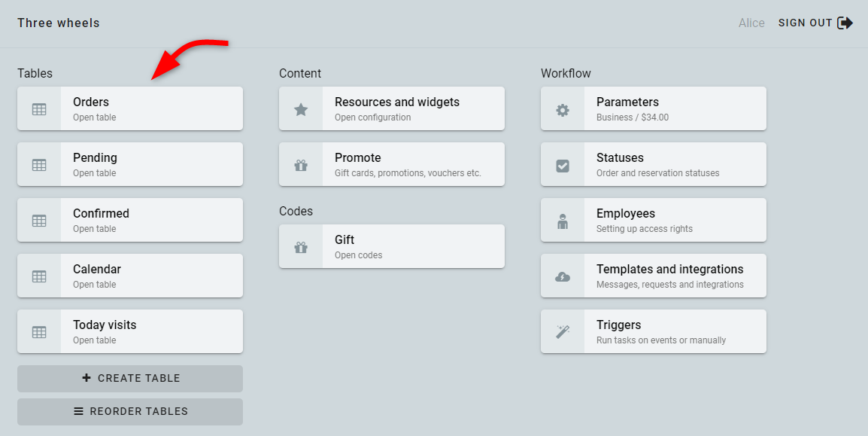Click the Pending table grid icon
The image size is (868, 436).
point(39,165)
